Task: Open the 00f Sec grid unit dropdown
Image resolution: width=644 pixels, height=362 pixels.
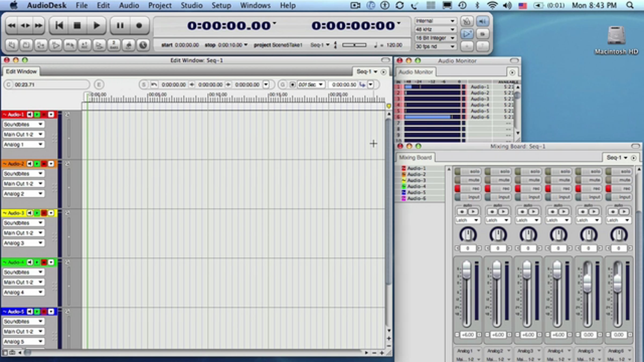Action: [311, 85]
